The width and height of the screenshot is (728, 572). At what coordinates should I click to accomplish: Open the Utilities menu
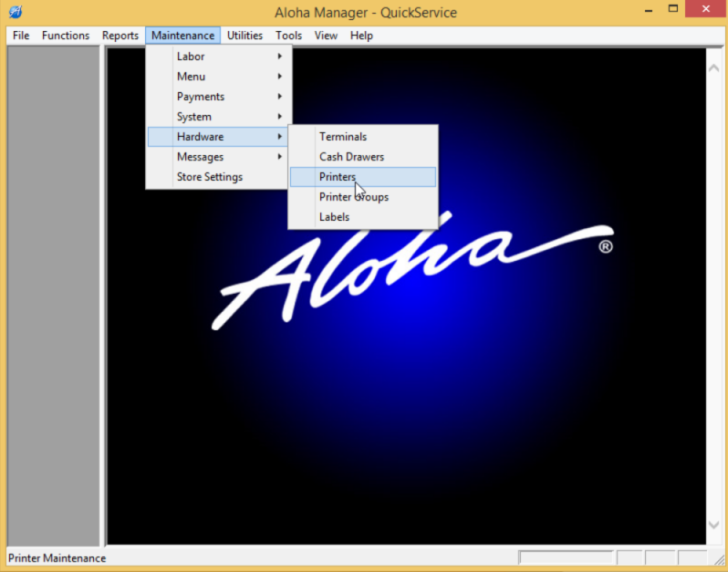click(244, 36)
